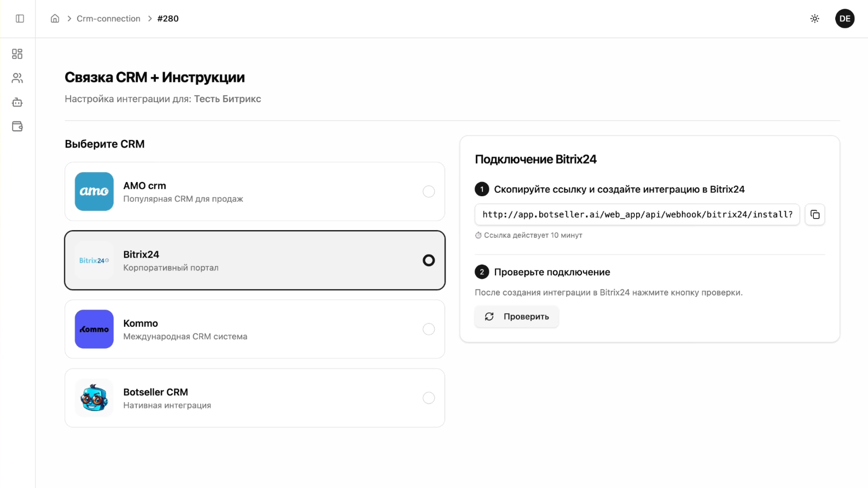868x488 pixels.
Task: Click the Botseller robot logo thumbnail
Action: point(94,398)
